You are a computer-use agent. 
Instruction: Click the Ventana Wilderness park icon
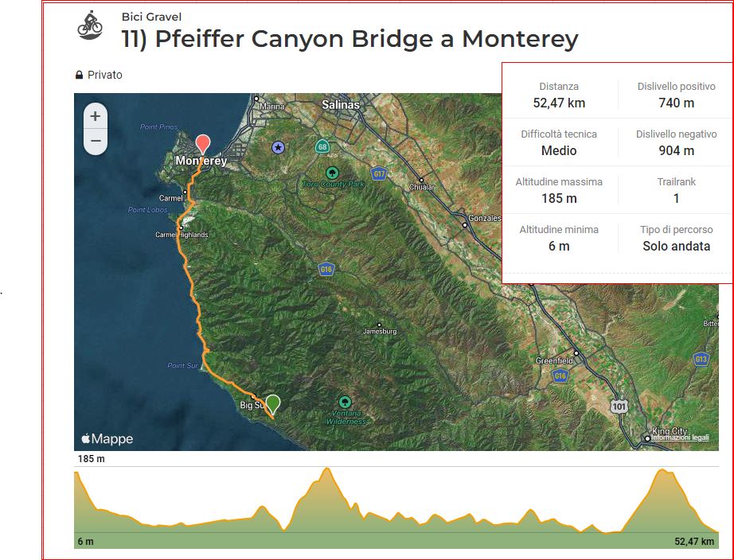(x=345, y=402)
